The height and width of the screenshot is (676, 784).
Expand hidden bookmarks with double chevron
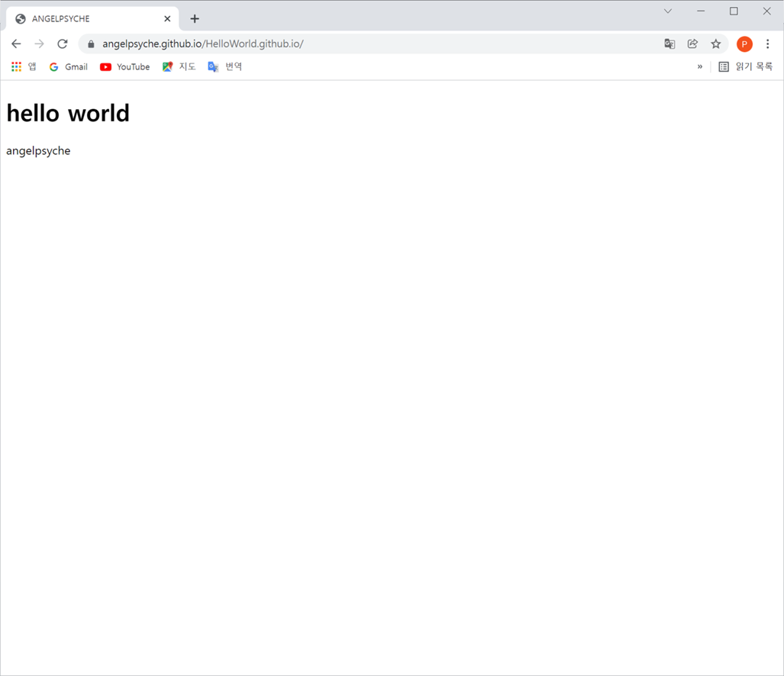[699, 66]
